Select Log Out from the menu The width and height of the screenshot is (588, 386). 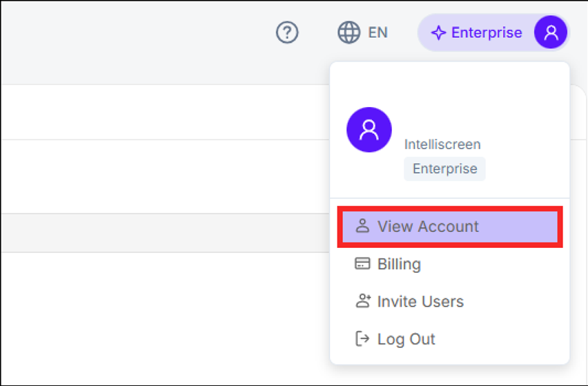click(406, 339)
